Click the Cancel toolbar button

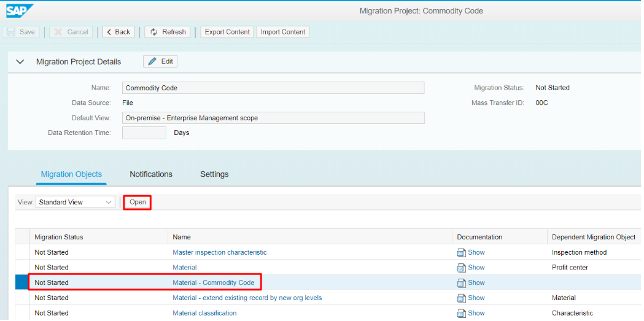coord(71,32)
